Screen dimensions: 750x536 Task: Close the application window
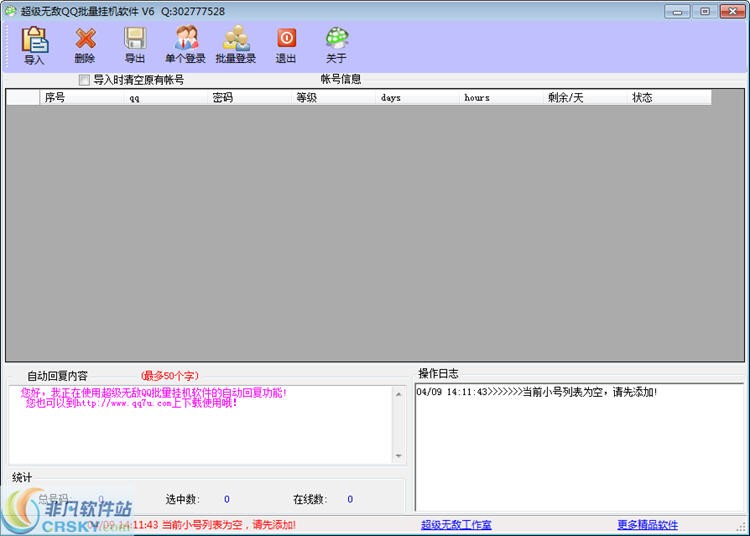[732, 11]
